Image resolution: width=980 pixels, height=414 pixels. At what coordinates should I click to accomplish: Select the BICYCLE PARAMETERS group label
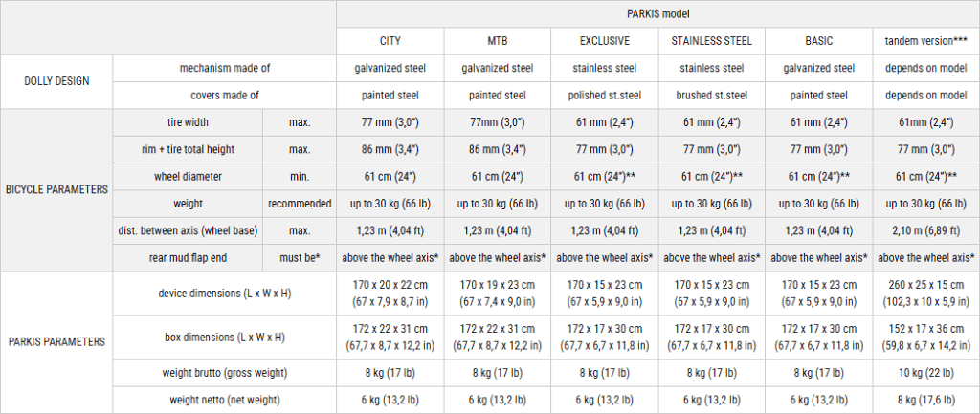[x=56, y=190]
